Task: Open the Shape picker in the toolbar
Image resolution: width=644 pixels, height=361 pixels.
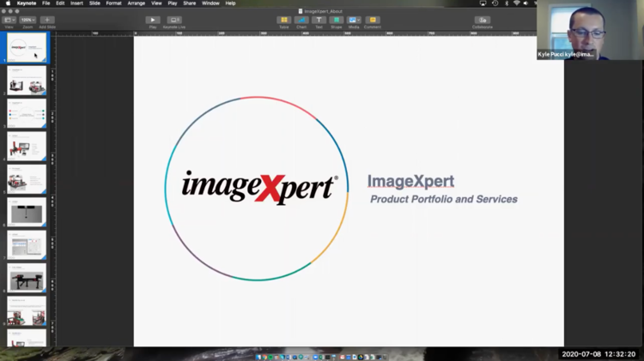Action: coord(337,20)
